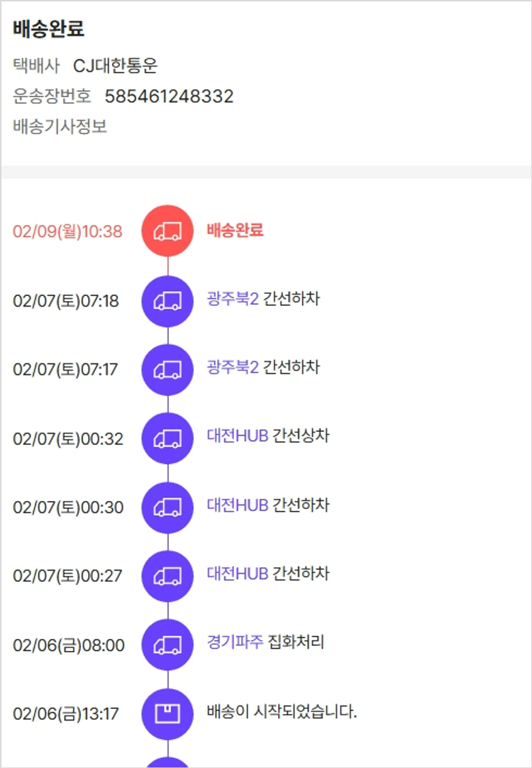Click truck icon for 경기파주 집화처리
This screenshot has height=768, width=532.
tap(167, 644)
